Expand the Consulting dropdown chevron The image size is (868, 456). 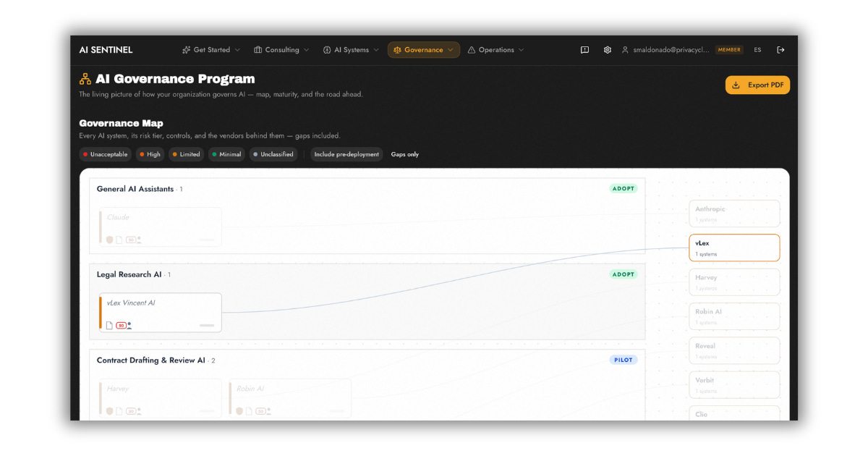tap(306, 50)
